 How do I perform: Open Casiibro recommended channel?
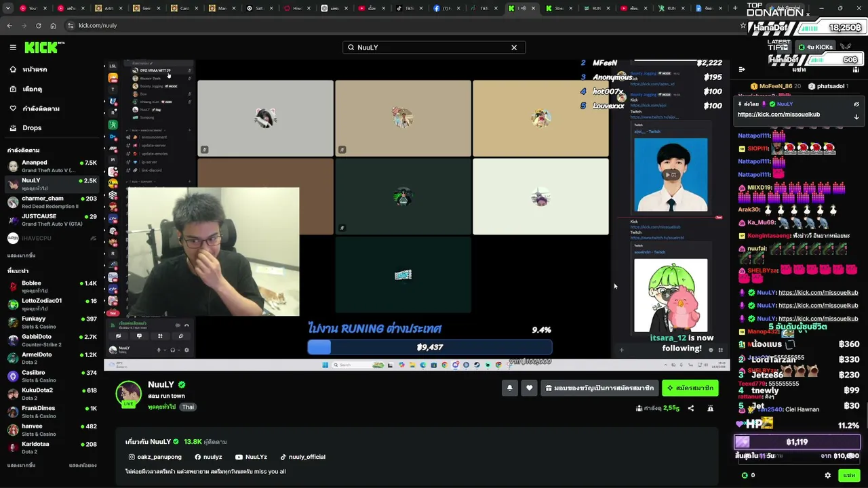point(52,376)
